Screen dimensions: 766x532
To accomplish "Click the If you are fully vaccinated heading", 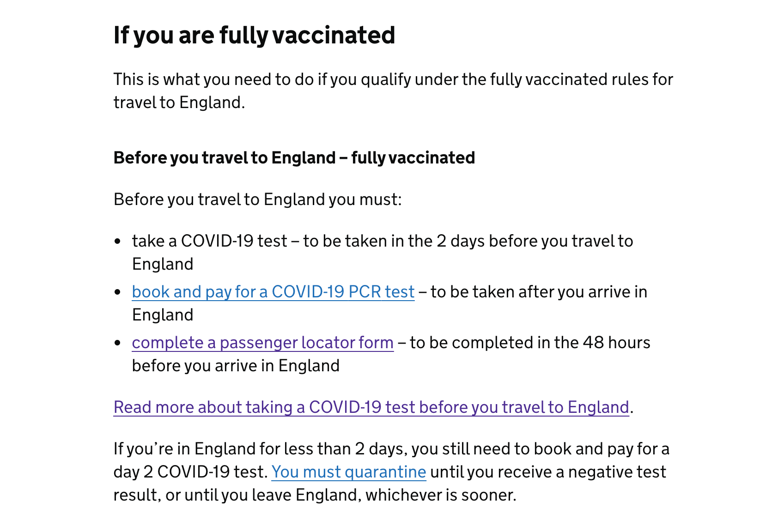I will [255, 35].
